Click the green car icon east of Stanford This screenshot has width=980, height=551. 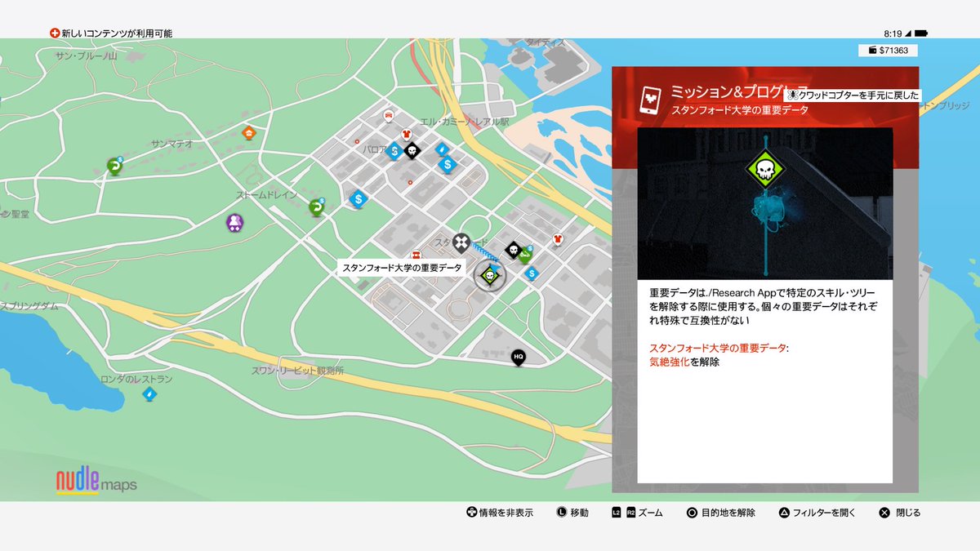(x=526, y=255)
